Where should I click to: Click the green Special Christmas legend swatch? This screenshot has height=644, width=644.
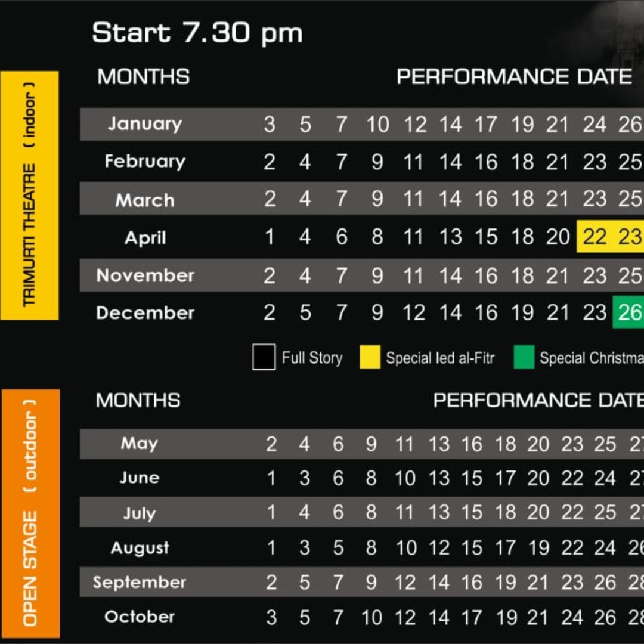point(524,357)
